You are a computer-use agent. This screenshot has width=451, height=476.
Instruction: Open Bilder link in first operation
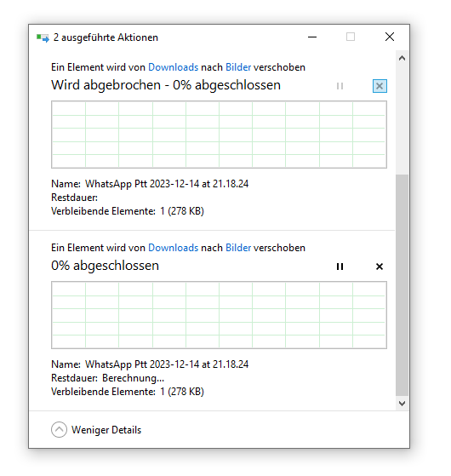point(238,67)
